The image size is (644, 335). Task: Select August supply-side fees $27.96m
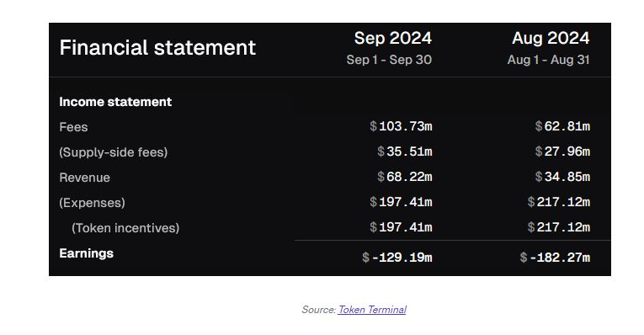point(562,152)
